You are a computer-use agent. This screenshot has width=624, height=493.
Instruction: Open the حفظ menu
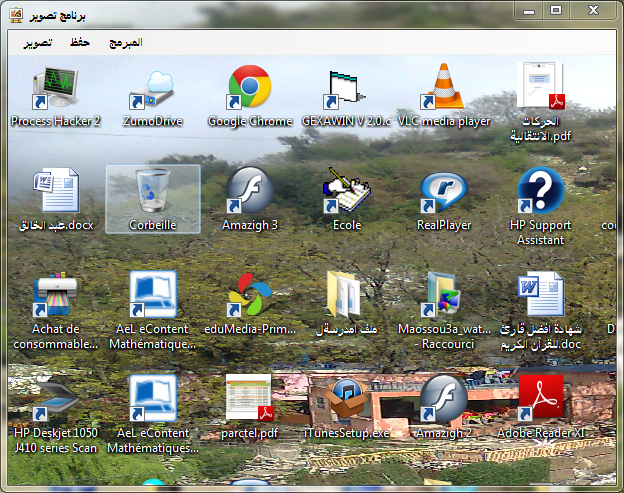coord(80,42)
